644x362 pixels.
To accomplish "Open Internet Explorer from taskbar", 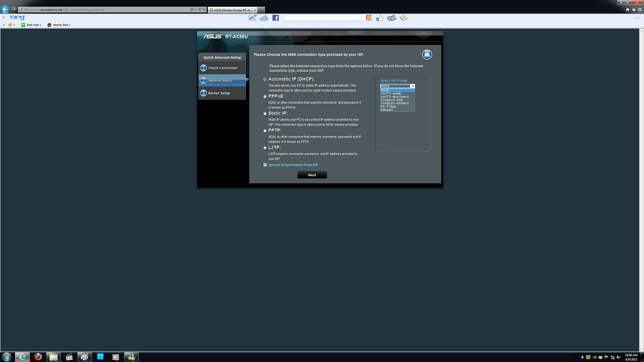I will coord(22,357).
